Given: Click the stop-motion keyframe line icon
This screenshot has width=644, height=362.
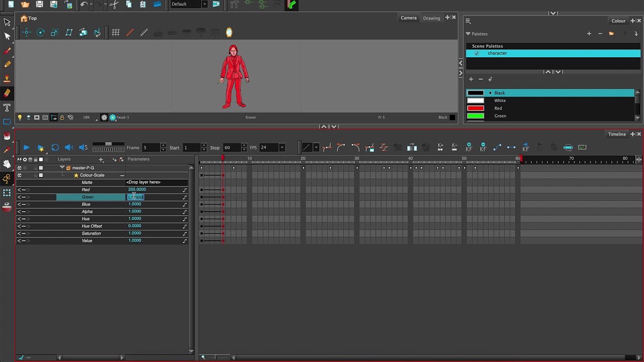Looking at the screenshot, I should click(511, 147).
